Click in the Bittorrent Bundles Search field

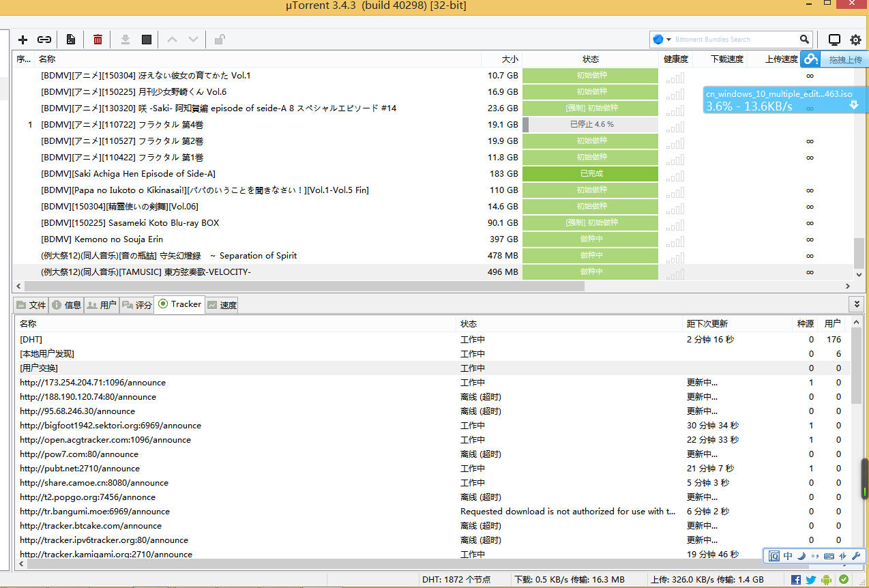pos(733,40)
